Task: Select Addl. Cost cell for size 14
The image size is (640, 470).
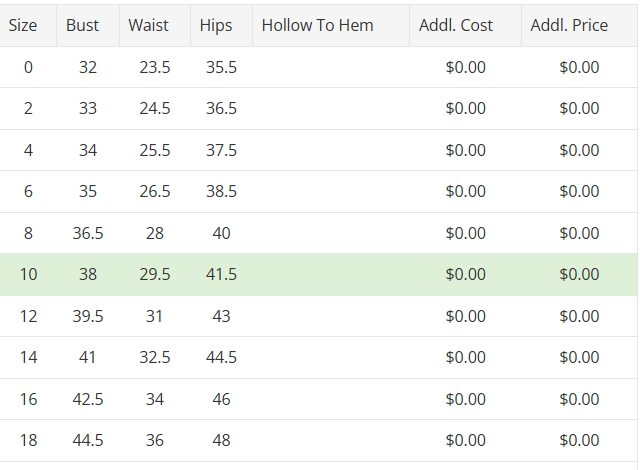Action: pos(466,357)
